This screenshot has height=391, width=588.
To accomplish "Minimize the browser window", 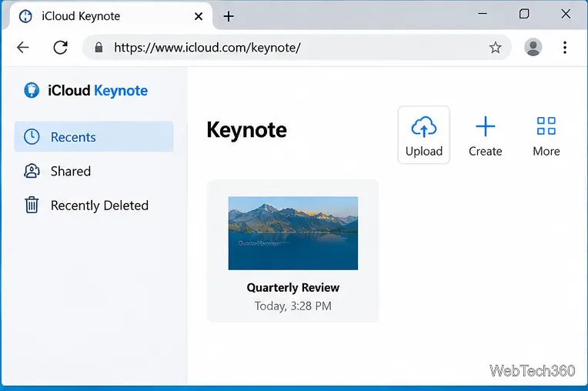I will [483, 14].
